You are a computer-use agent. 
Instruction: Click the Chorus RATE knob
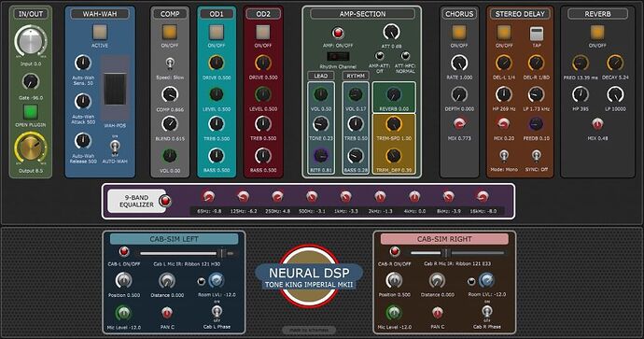click(x=459, y=63)
